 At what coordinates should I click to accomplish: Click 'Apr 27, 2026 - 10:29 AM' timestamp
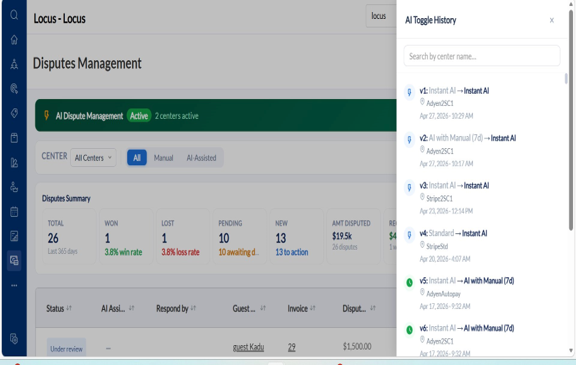[x=446, y=116]
